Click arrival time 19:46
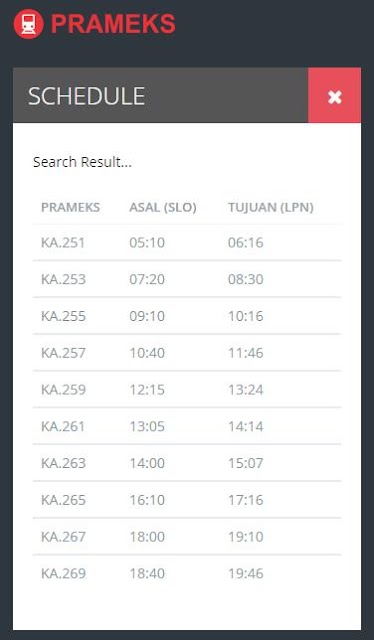Image resolution: width=374 pixels, height=640 pixels. 245,573
